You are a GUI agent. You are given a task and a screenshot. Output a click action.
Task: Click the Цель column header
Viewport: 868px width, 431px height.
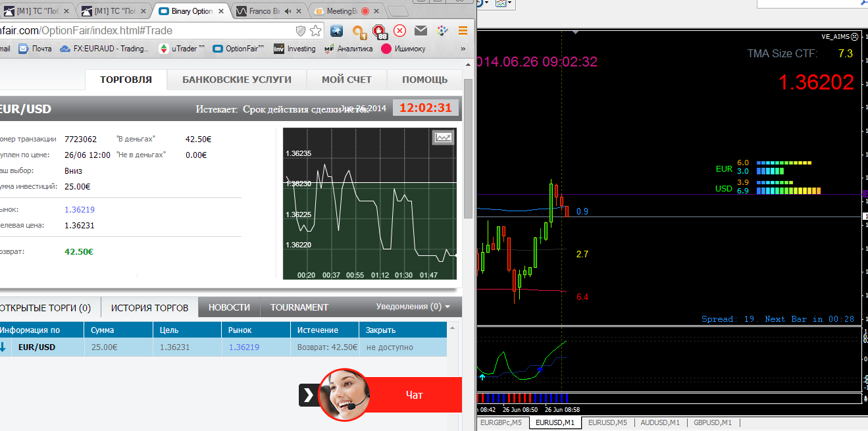[187, 330]
